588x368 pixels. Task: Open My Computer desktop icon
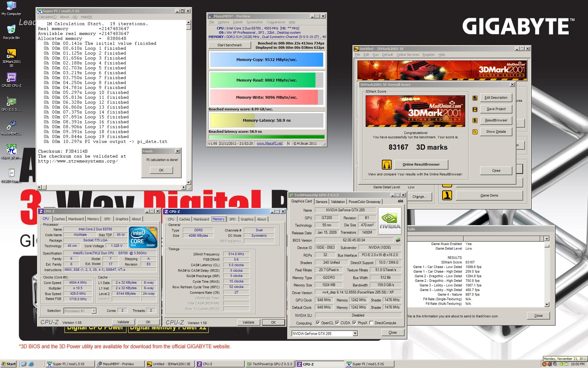pyautogui.click(x=11, y=9)
